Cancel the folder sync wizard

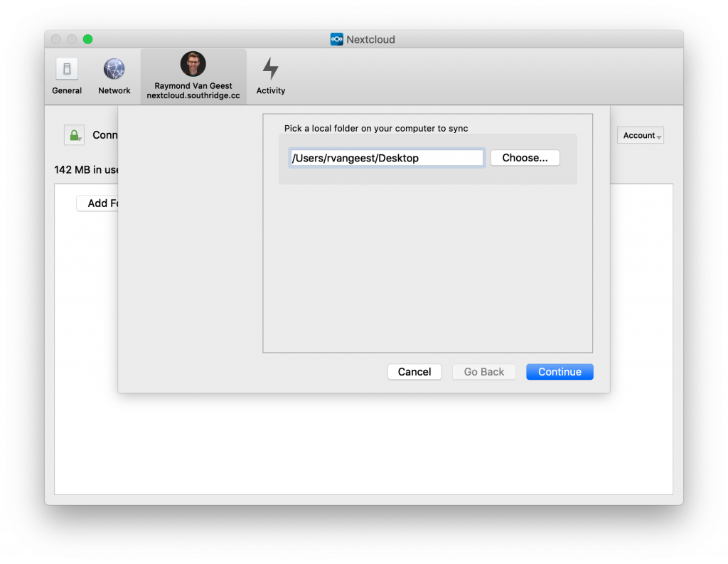(414, 372)
